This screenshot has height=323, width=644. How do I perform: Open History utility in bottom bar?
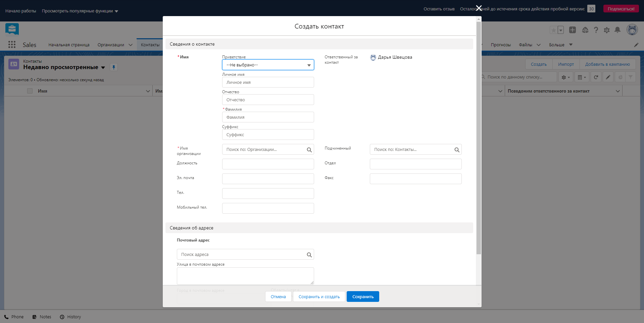(x=70, y=317)
